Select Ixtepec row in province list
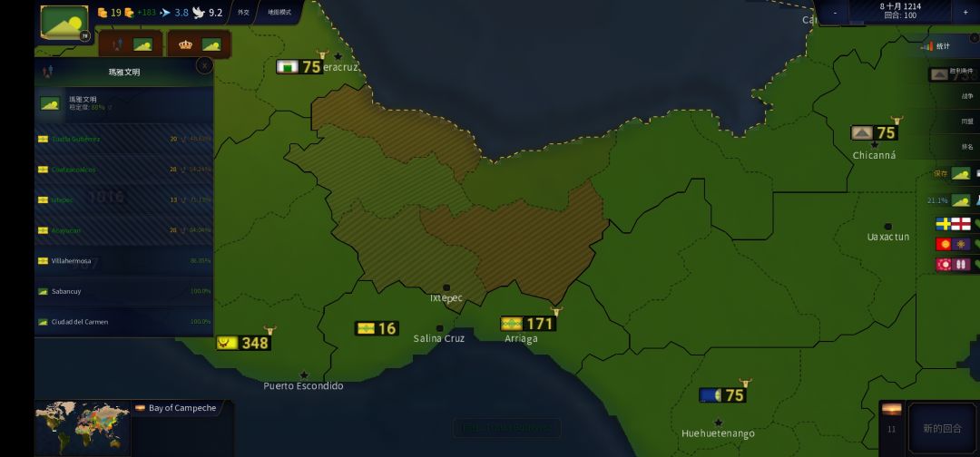The width and height of the screenshot is (980, 457). [x=123, y=199]
